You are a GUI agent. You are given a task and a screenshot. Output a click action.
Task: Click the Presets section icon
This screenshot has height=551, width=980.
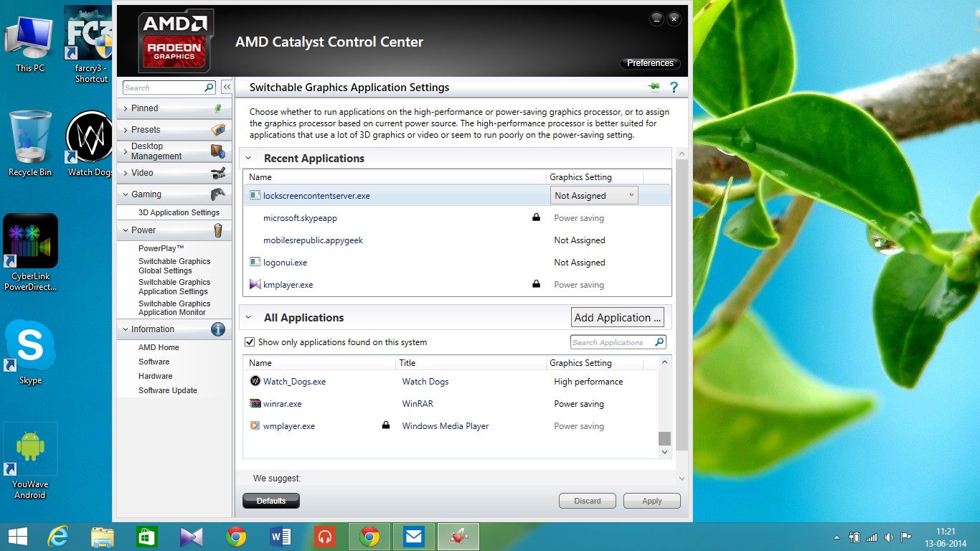[x=218, y=130]
